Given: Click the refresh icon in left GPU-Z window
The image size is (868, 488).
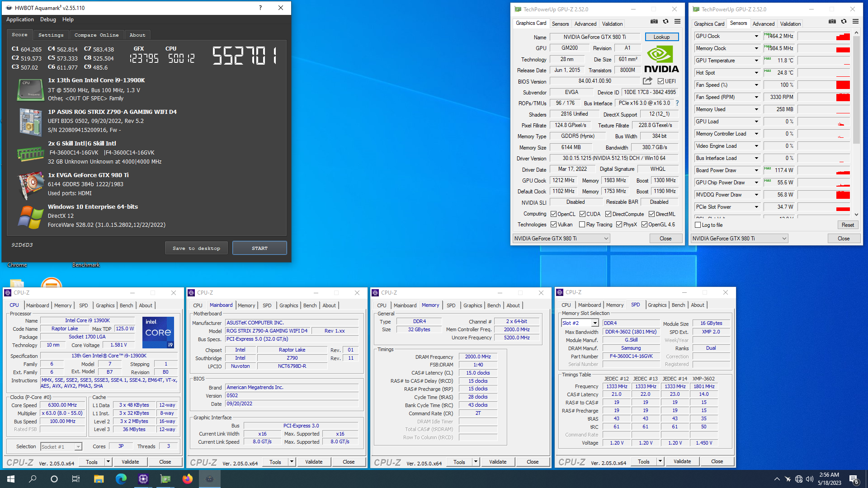Looking at the screenshot, I should pos(666,21).
